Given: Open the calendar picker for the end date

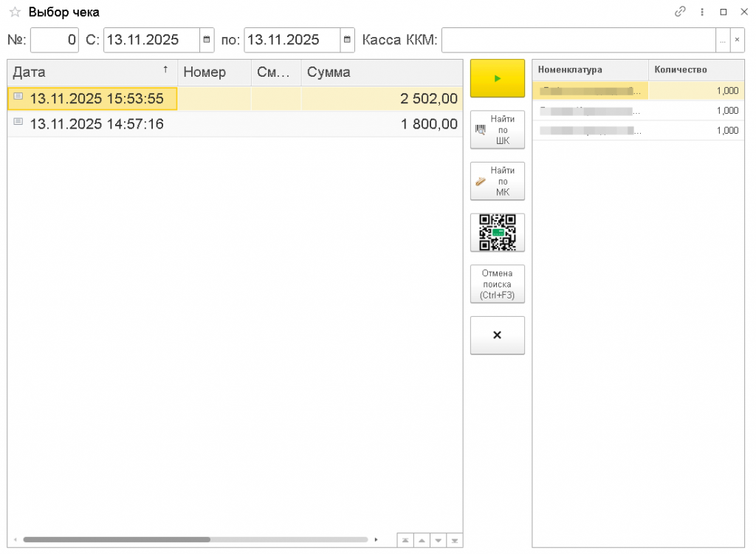Looking at the screenshot, I should (347, 40).
